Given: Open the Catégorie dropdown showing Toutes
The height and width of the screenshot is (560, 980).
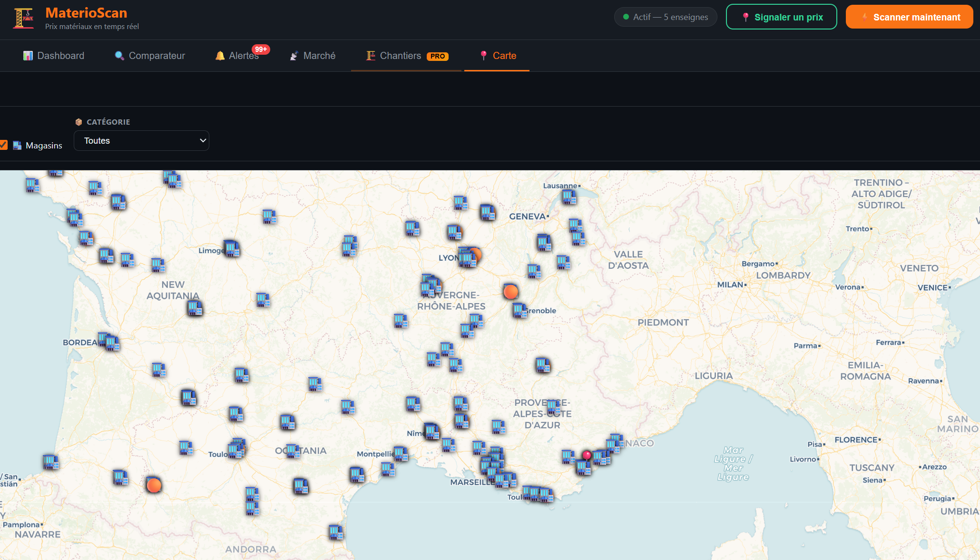Looking at the screenshot, I should [x=141, y=141].
